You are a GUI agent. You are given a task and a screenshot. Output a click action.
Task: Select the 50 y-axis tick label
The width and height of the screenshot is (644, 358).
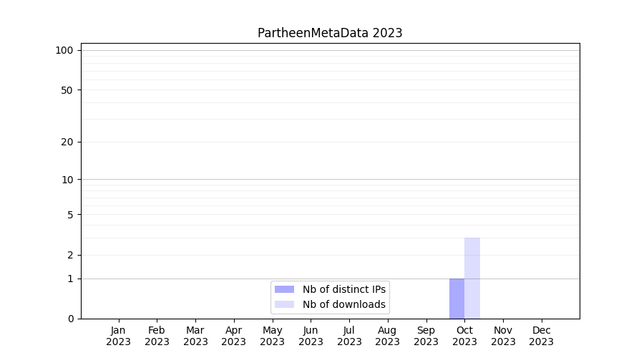[x=67, y=90]
